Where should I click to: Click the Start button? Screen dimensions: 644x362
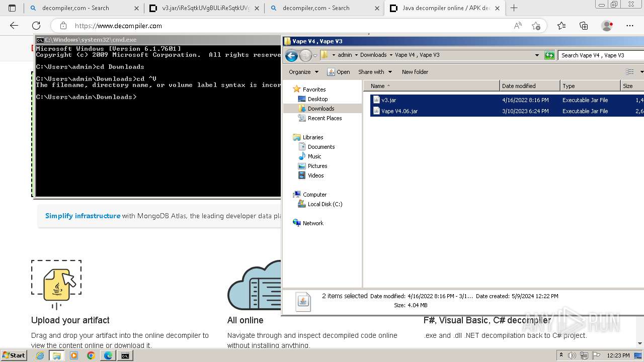[14, 355]
